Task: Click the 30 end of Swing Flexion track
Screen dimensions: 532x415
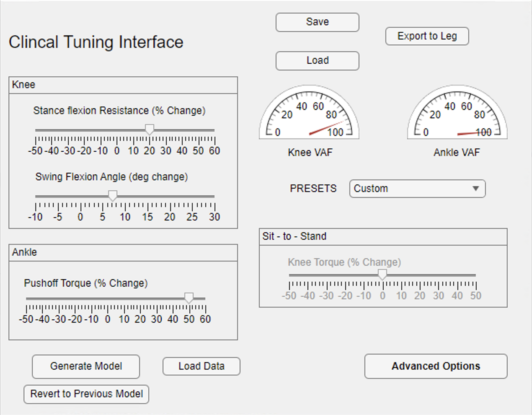Action: click(x=214, y=196)
